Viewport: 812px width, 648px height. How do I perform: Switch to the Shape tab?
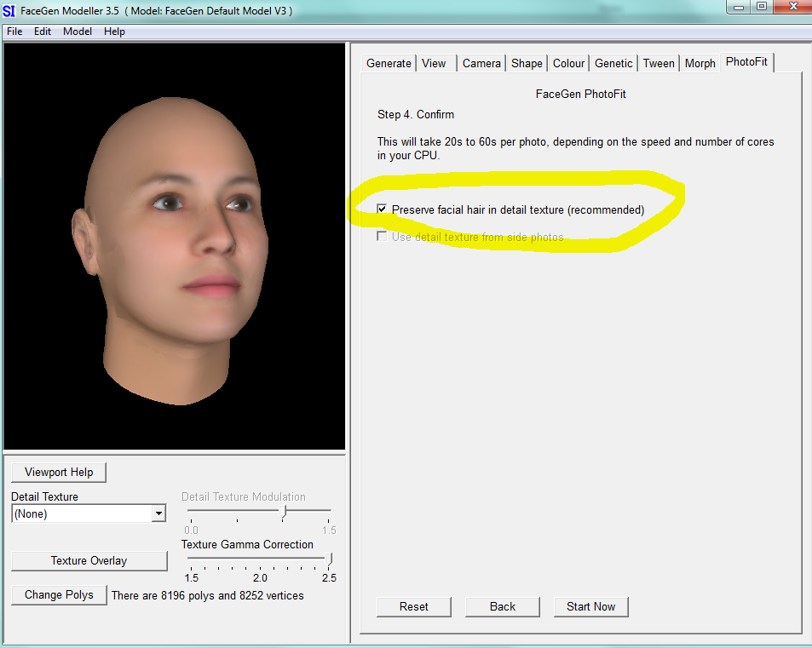[526, 62]
